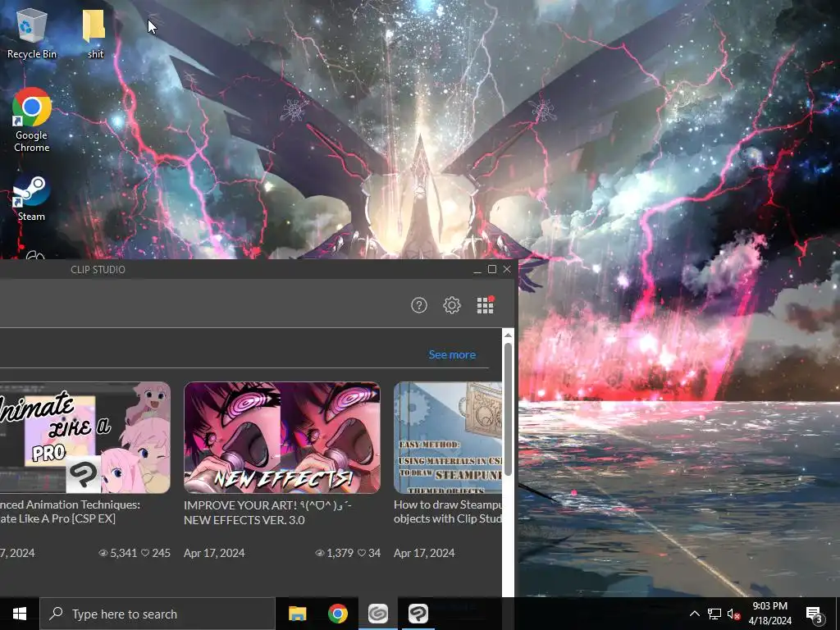Screen dimensions: 840x630
Task: Open the services grid menu icon
Action: [x=486, y=305]
